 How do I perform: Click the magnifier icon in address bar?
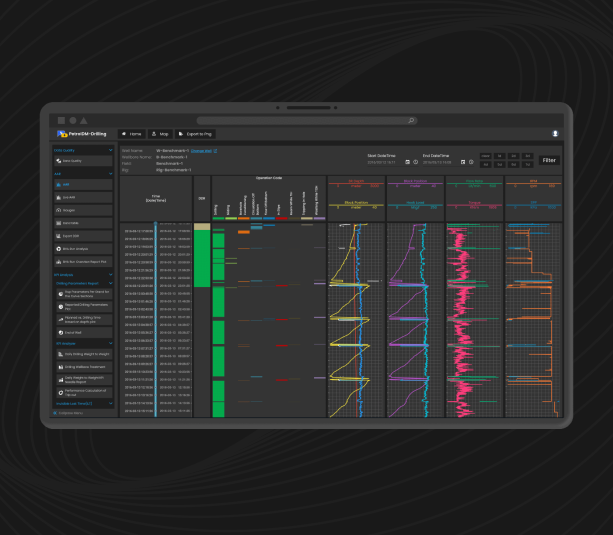(x=411, y=120)
